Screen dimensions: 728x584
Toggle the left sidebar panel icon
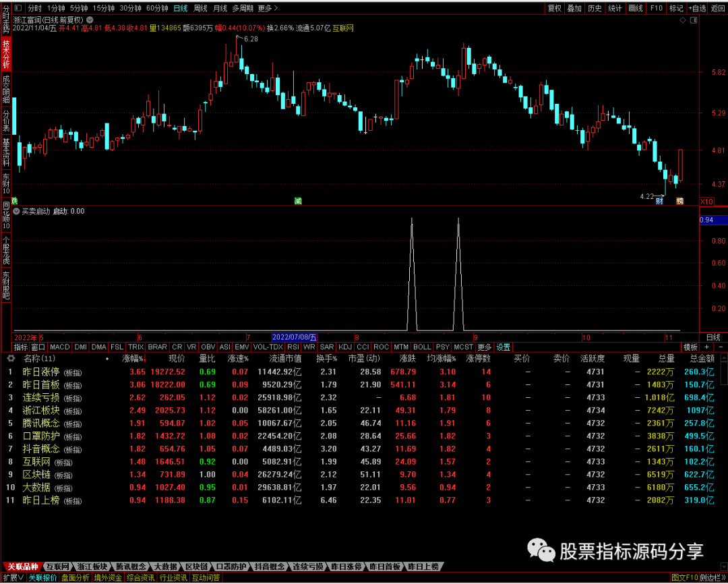pos(18,8)
